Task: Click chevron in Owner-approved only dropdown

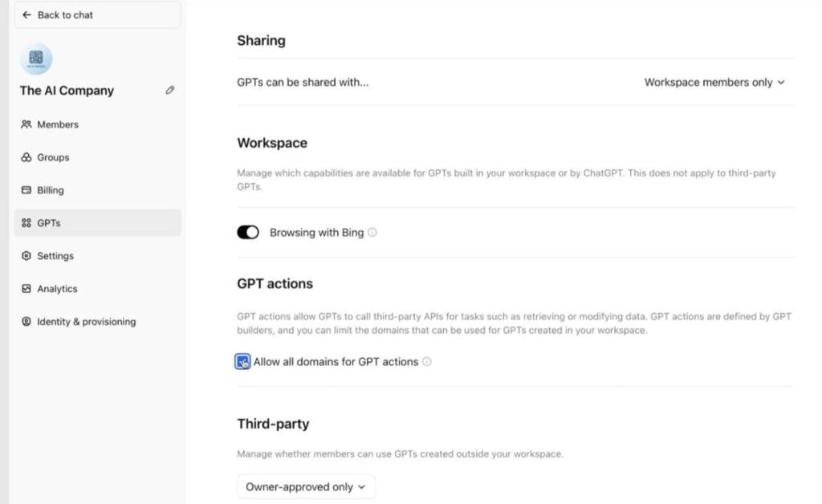Action: pyautogui.click(x=362, y=486)
